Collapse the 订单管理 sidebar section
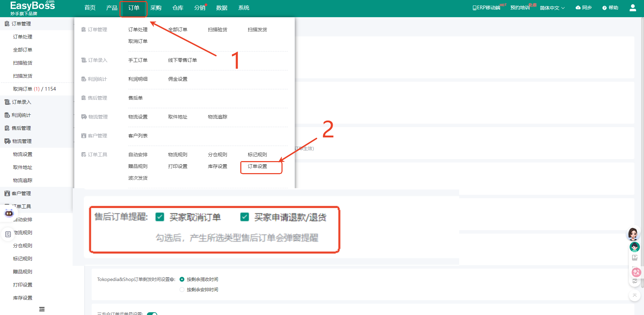The width and height of the screenshot is (644, 315). [21, 24]
